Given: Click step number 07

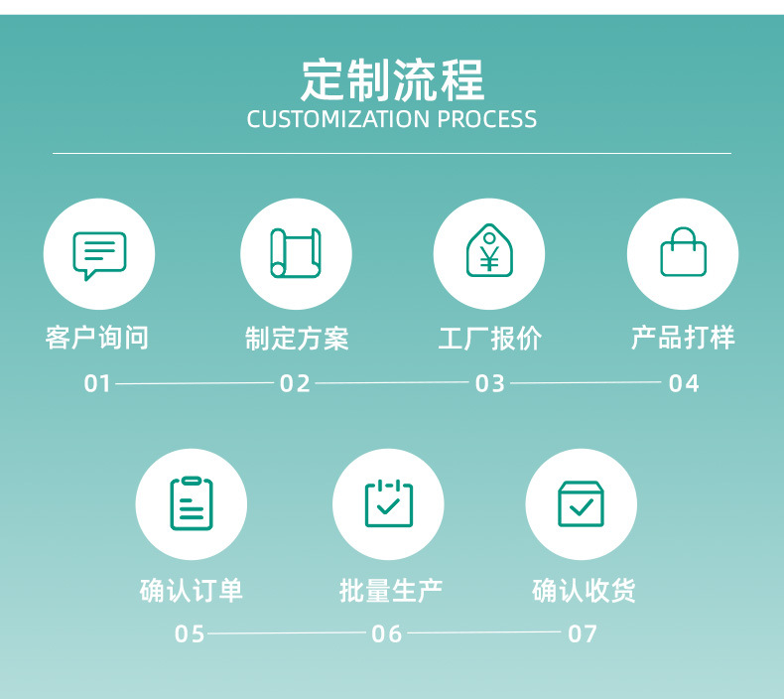Looking at the screenshot, I should (x=583, y=633).
